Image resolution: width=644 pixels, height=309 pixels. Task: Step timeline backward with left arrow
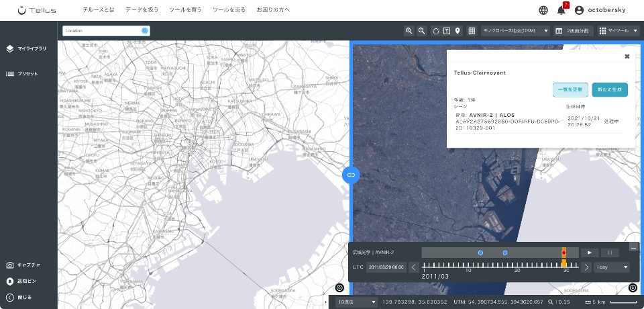[x=414, y=267]
